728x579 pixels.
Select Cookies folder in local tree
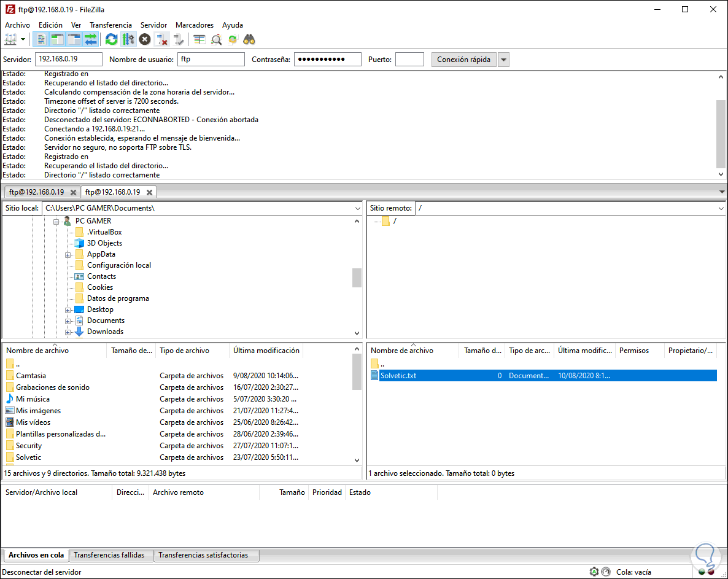(x=100, y=287)
